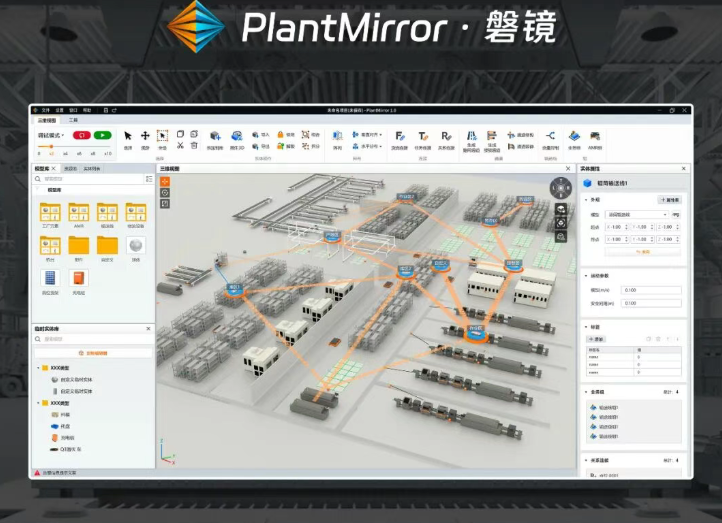Activate the move tool with crossed arrows

[x=145, y=135]
